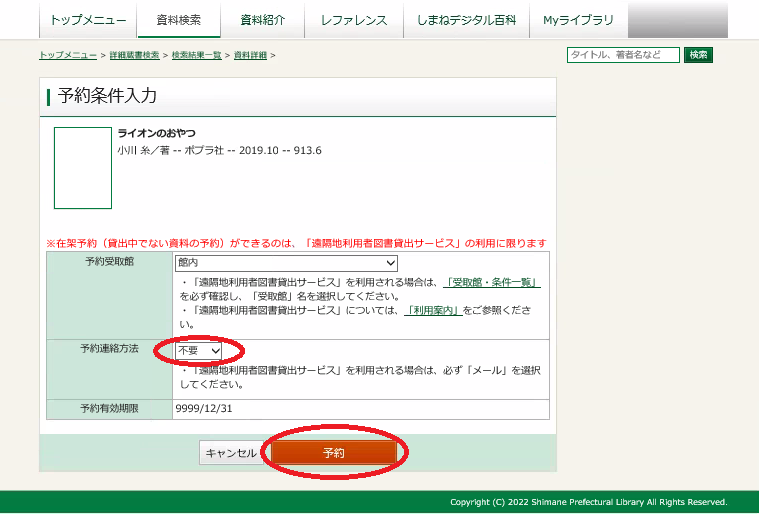The image size is (759, 514).
Task: Click the トップメニュー breadcrumb link
Action: pos(68,55)
